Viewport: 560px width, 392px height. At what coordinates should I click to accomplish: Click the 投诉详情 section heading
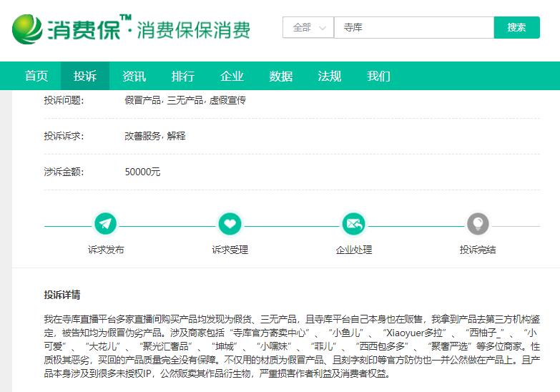(62, 295)
